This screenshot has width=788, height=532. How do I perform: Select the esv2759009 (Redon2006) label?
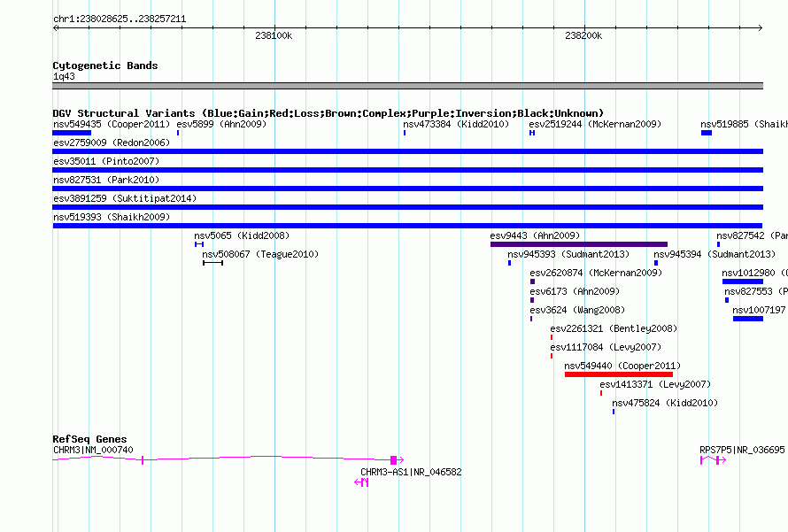pyautogui.click(x=112, y=143)
